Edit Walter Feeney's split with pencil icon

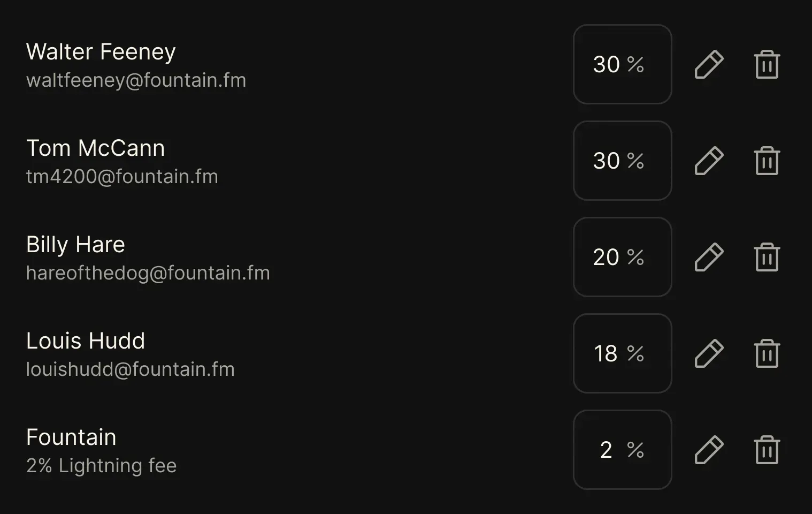point(709,64)
